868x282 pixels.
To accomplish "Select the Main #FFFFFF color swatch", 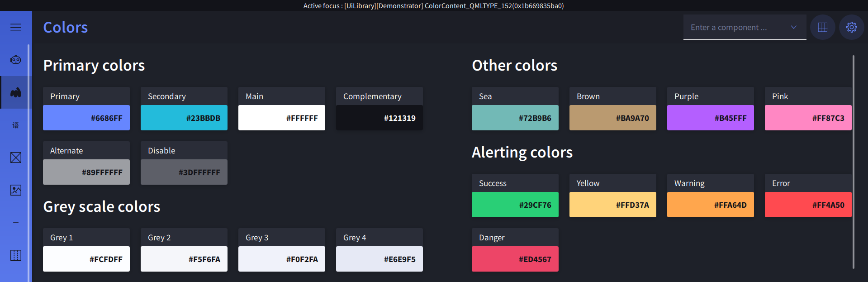I will (282, 118).
